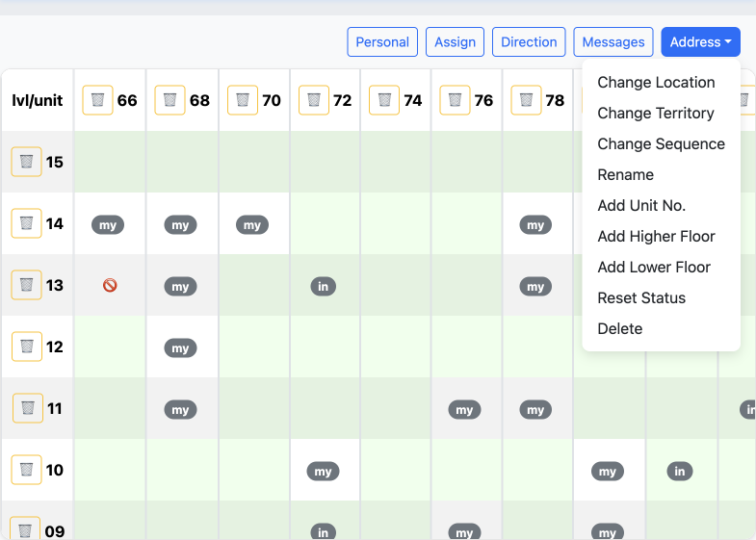Select Add Higher Floor menu entry
This screenshot has width=756, height=540.
[x=656, y=237]
